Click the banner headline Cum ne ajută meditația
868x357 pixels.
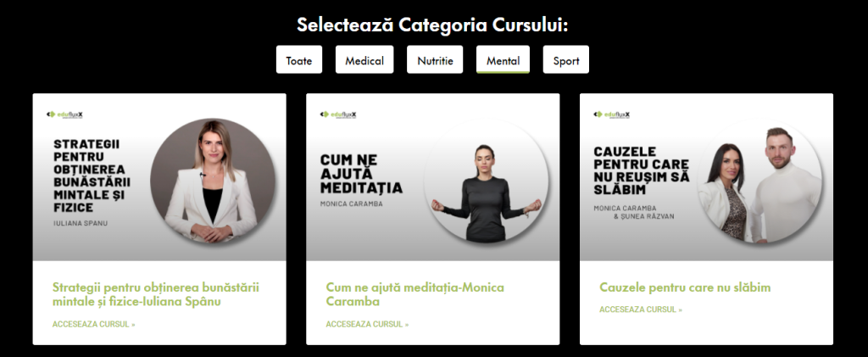[361, 175]
